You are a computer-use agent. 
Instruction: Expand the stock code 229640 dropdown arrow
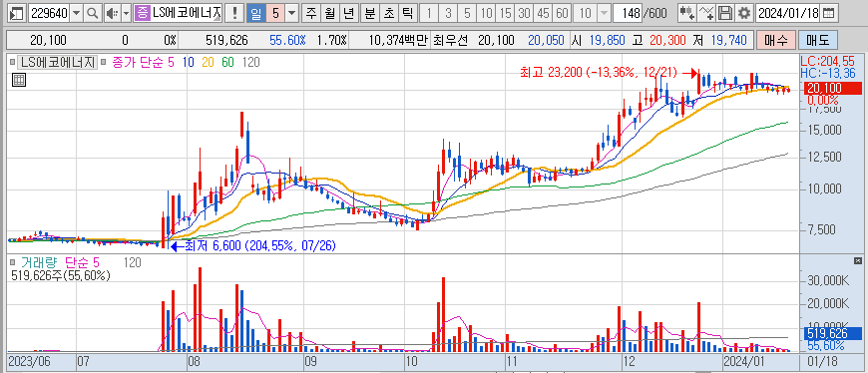[x=77, y=13]
